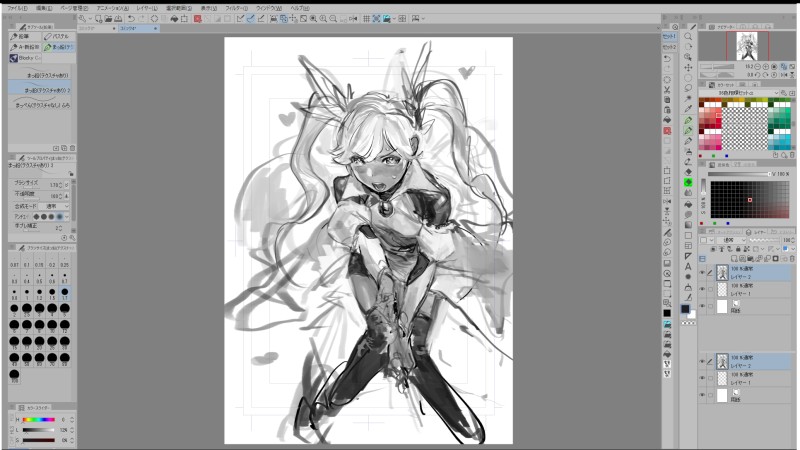Open 合成モード dropdown in Tool Property
This screenshot has height=450, width=800.
54,206
